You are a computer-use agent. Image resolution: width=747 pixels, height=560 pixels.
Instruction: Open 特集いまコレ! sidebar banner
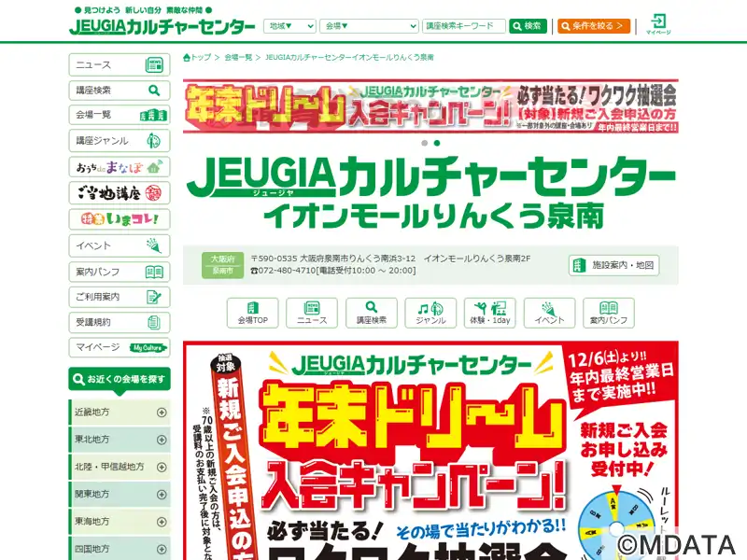(120, 219)
